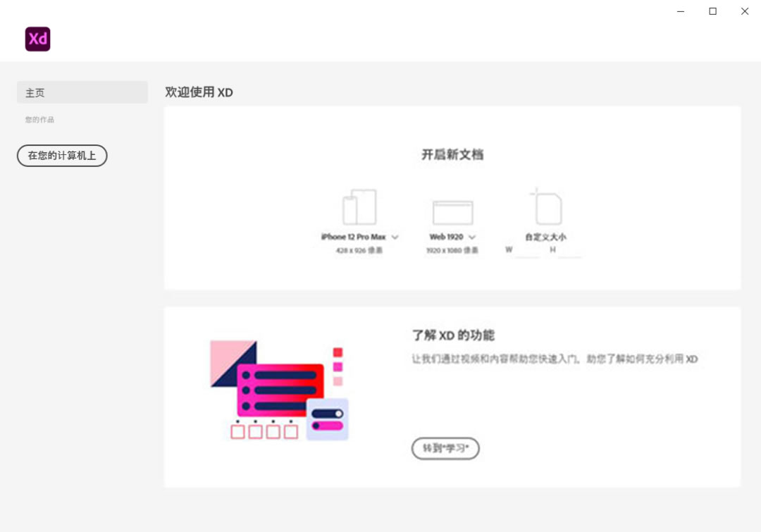This screenshot has width=761, height=532.
Task: Choose custom size document icon
Action: point(547,206)
